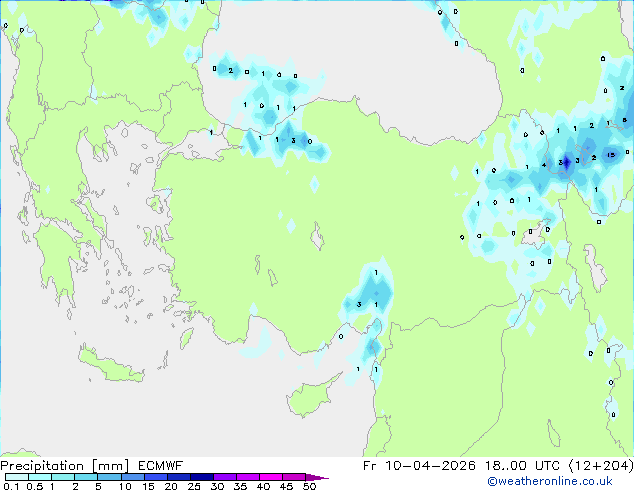Select the 40–45 mm magenta legend box
634x490 pixels.
point(271,477)
